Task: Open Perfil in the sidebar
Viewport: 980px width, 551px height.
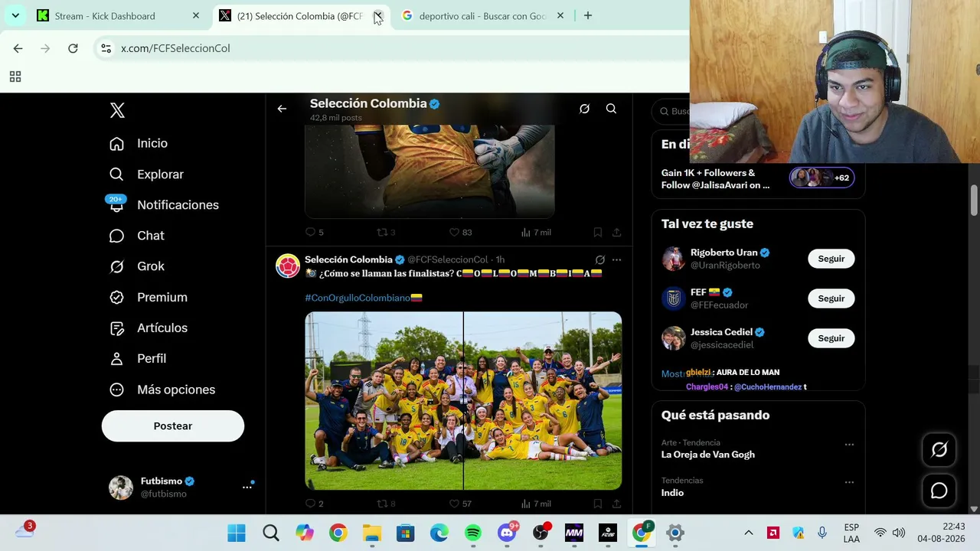Action: click(x=138, y=358)
